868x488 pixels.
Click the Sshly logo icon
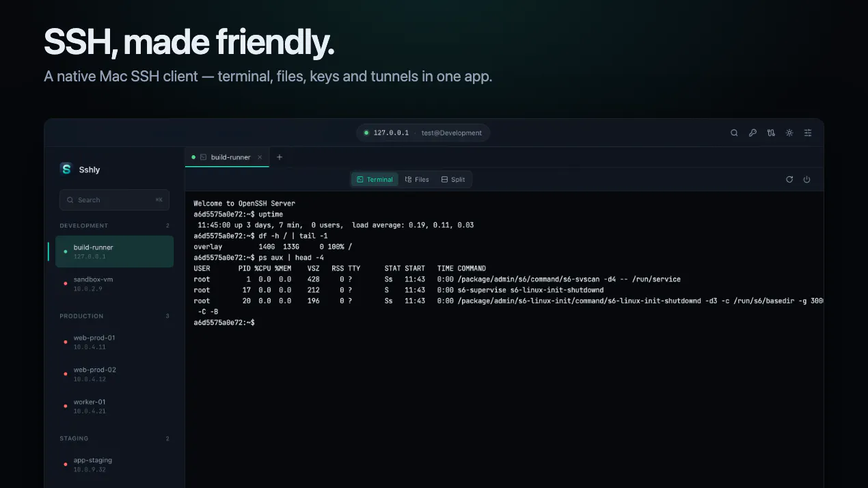click(66, 169)
